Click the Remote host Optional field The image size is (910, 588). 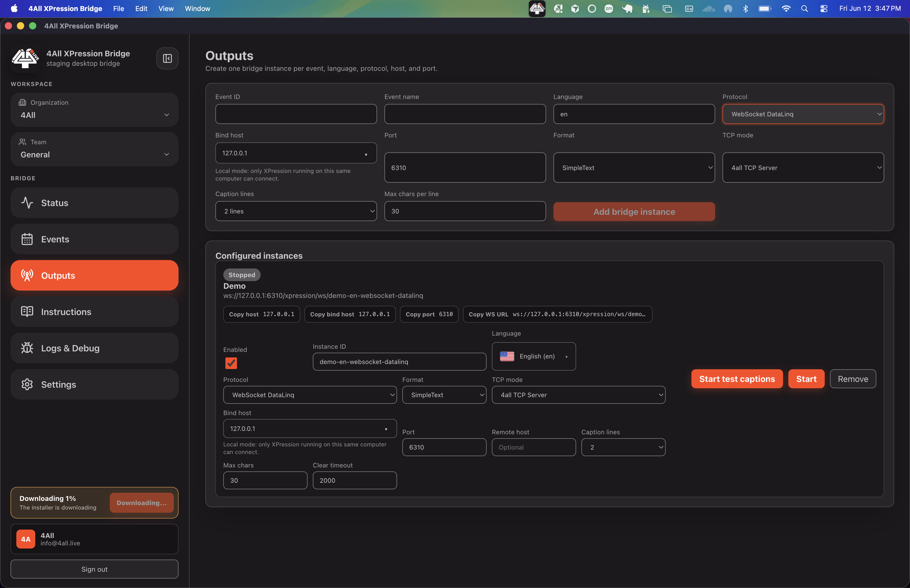[x=534, y=447]
